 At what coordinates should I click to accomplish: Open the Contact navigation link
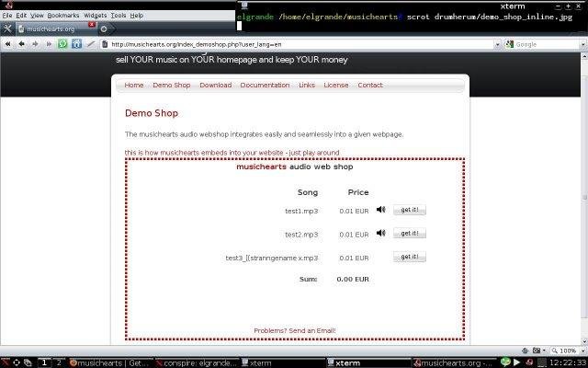370,86
